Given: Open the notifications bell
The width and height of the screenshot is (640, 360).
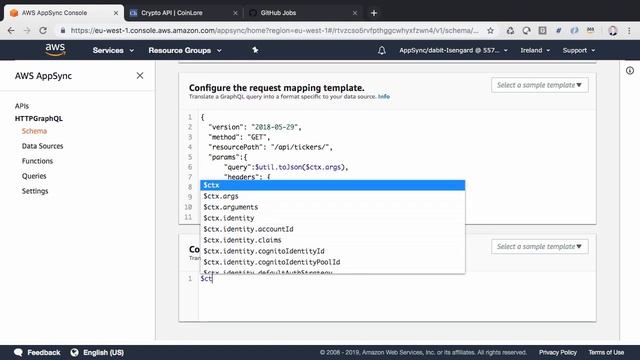Looking at the screenshot, I should (x=382, y=50).
